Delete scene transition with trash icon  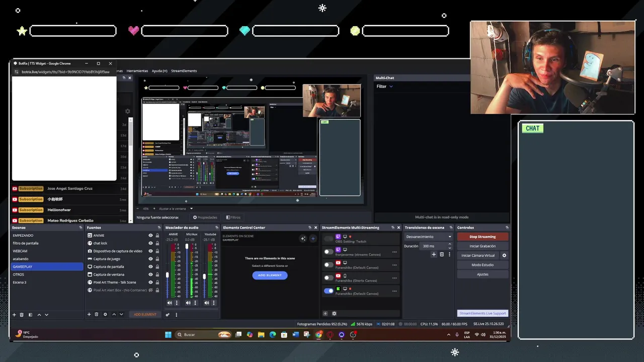(x=442, y=254)
